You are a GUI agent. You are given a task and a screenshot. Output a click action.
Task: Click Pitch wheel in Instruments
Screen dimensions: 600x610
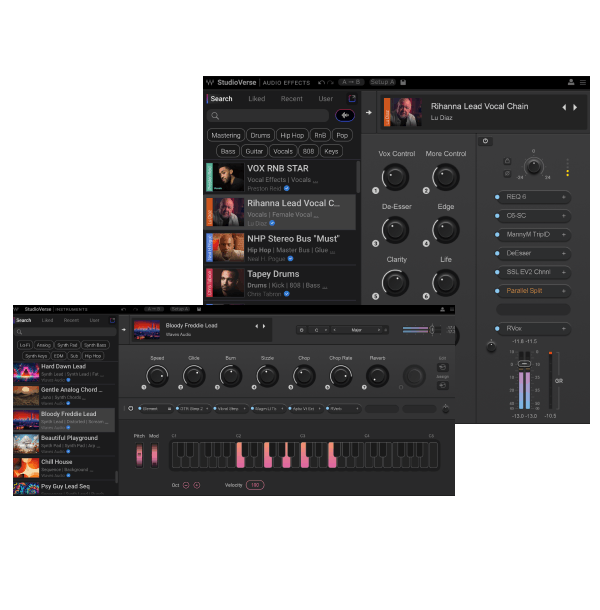pyautogui.click(x=139, y=455)
